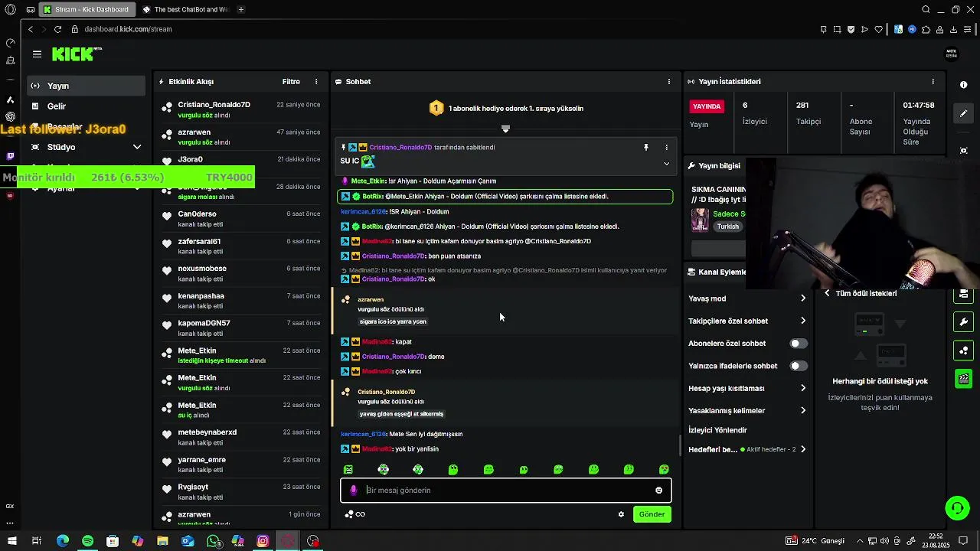Reload the browser page
This screenshot has height=551, width=980.
(57, 29)
